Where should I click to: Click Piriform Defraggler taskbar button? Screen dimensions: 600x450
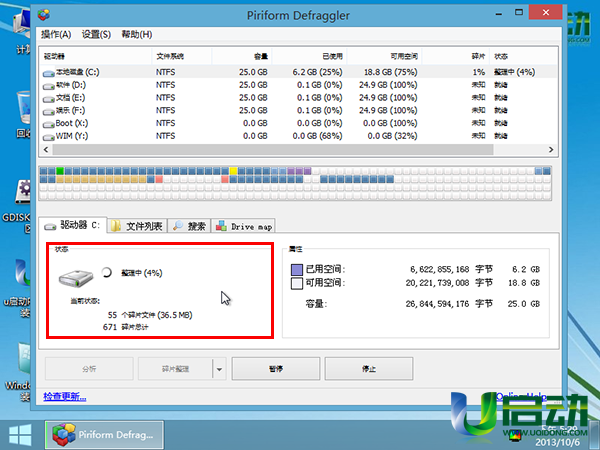pos(104,435)
